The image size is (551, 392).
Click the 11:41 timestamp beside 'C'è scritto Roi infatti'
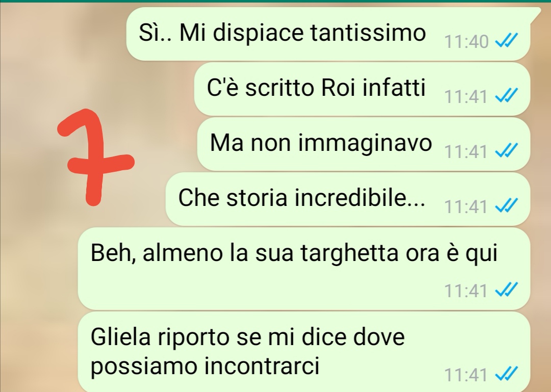click(466, 96)
